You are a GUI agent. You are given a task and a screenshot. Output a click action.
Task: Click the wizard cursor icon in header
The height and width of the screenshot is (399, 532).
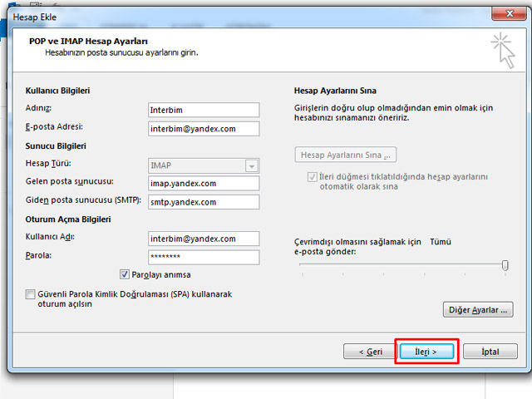pyautogui.click(x=503, y=48)
